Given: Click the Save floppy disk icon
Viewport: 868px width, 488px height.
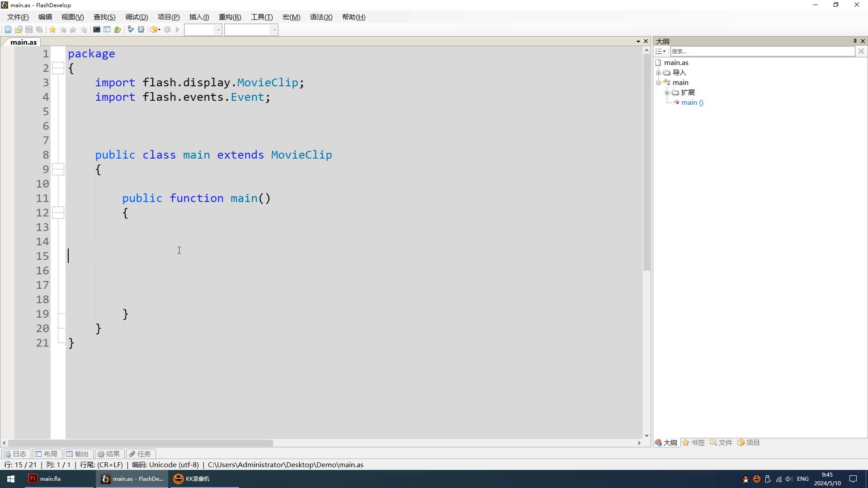Looking at the screenshot, I should (28, 30).
